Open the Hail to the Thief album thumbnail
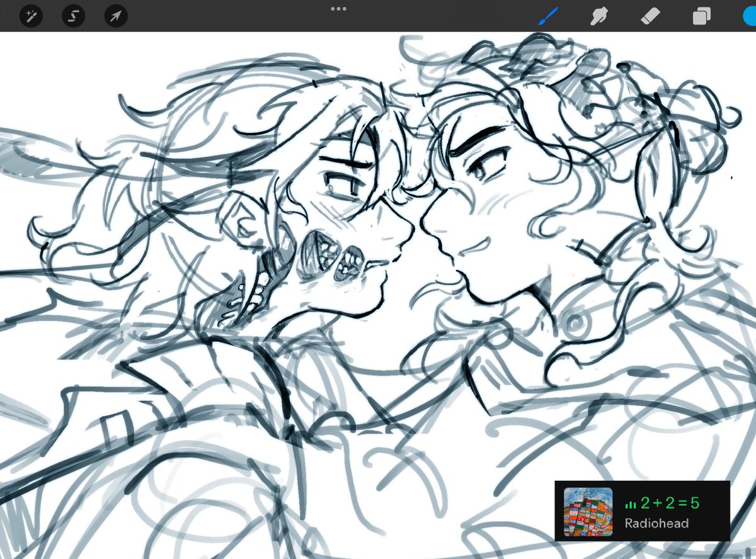 (x=587, y=511)
